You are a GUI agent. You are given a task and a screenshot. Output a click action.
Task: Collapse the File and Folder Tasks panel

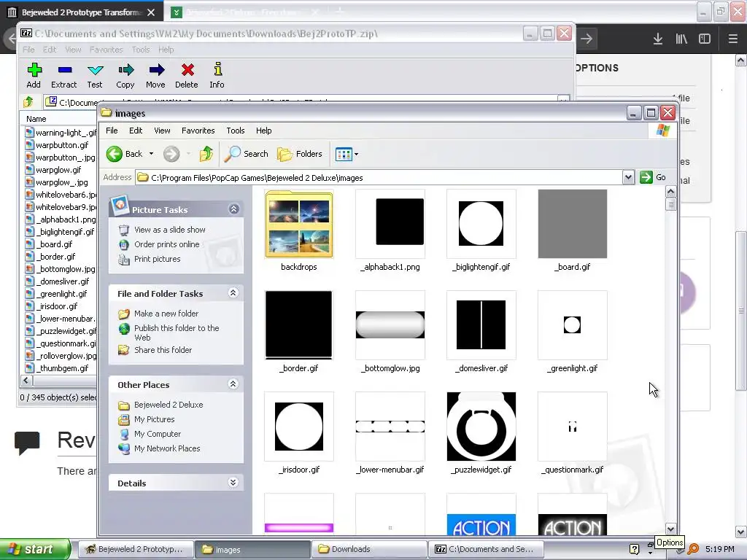tap(233, 293)
